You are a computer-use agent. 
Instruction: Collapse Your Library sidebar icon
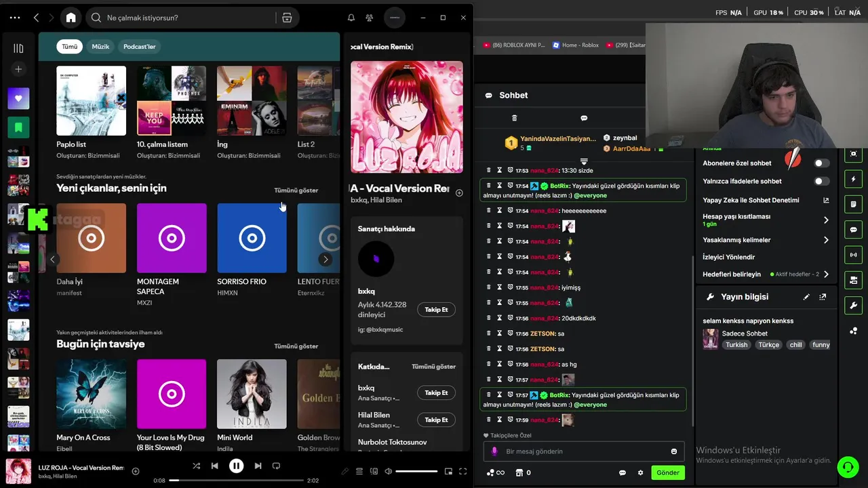point(18,48)
